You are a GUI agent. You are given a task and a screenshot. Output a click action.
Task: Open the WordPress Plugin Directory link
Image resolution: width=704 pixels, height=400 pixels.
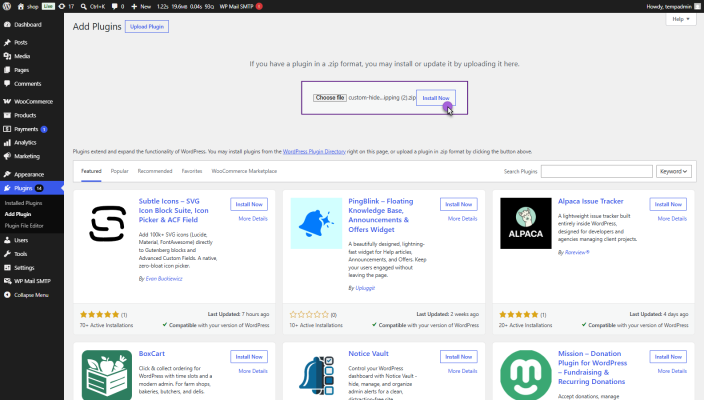tap(314, 152)
